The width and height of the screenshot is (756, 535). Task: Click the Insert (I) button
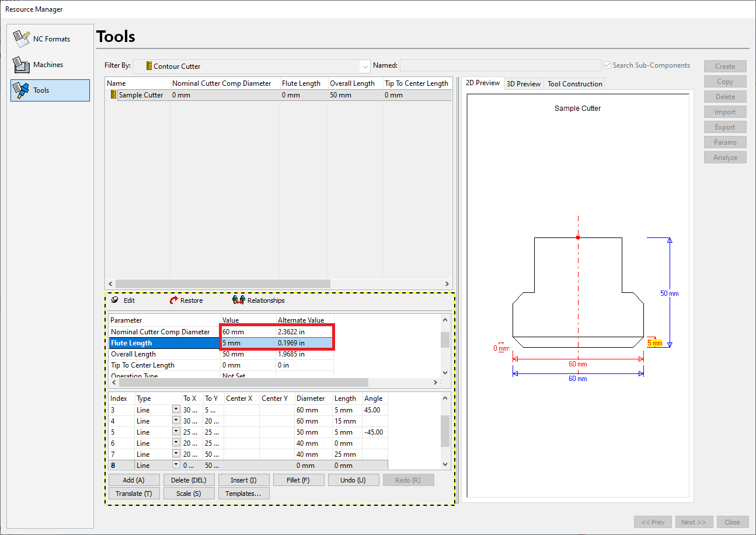coord(243,480)
